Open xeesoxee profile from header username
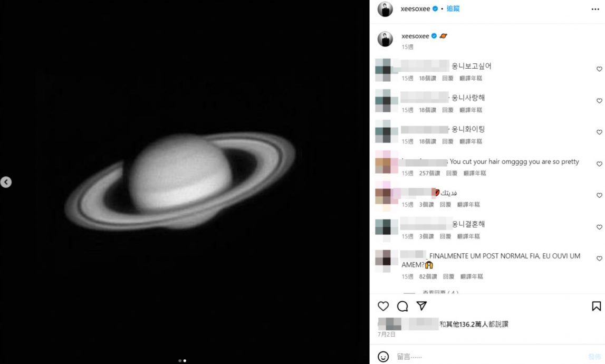The height and width of the screenshot is (364, 605). tap(415, 8)
